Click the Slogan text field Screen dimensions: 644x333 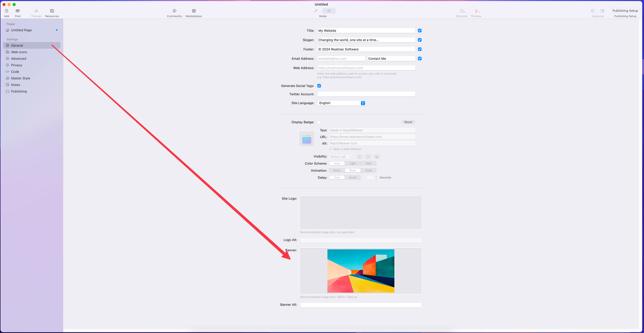(366, 40)
